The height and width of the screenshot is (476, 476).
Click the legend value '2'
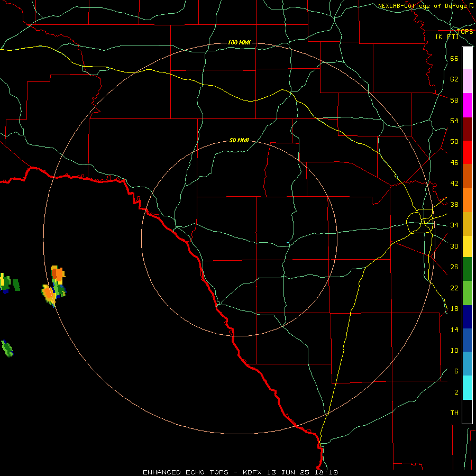(456, 392)
